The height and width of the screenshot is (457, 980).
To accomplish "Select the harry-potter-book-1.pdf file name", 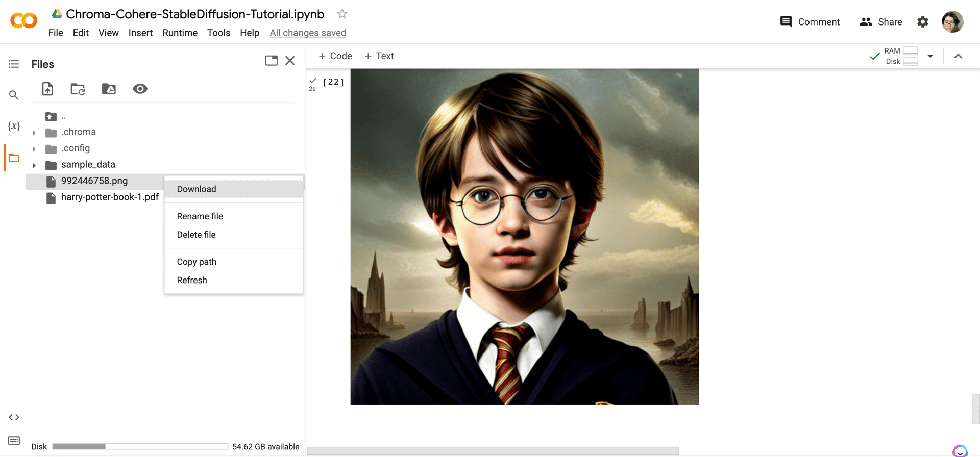I will (110, 197).
